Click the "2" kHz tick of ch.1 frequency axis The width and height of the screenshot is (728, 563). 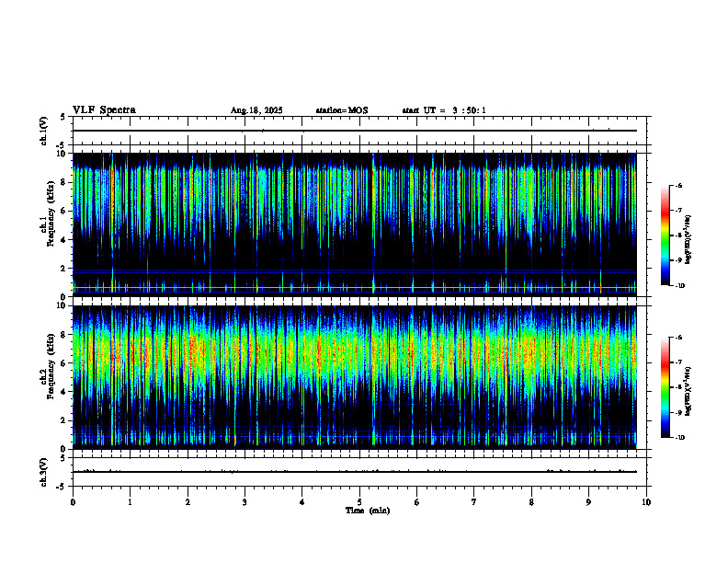63,268
